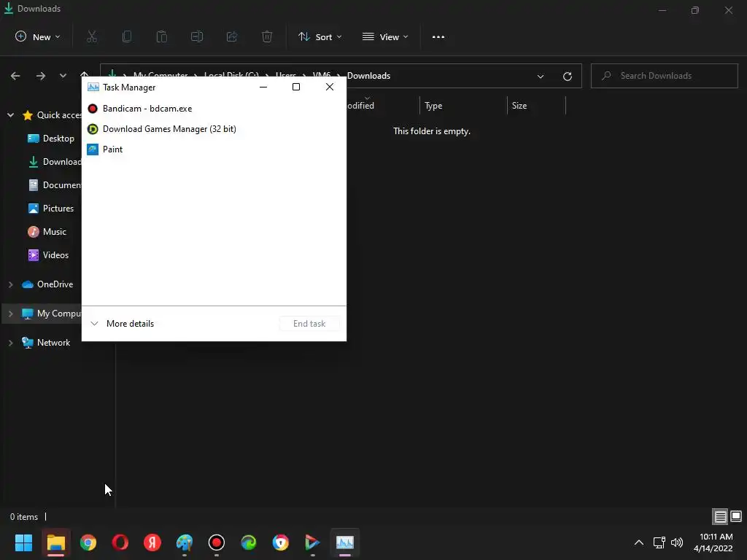Screen dimensions: 747x560
Task: Click the network tray icon
Action: coord(659,542)
